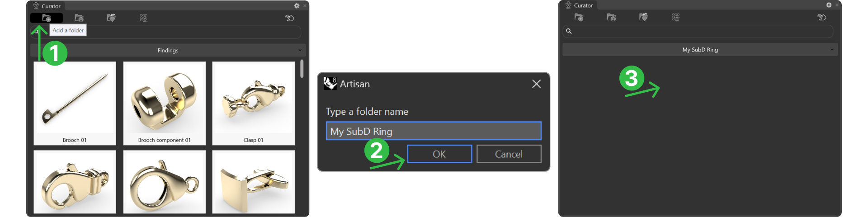Image resolution: width=868 pixels, height=217 pixels.
Task: Open settings gear in the left Curator panel
Action: (297, 6)
